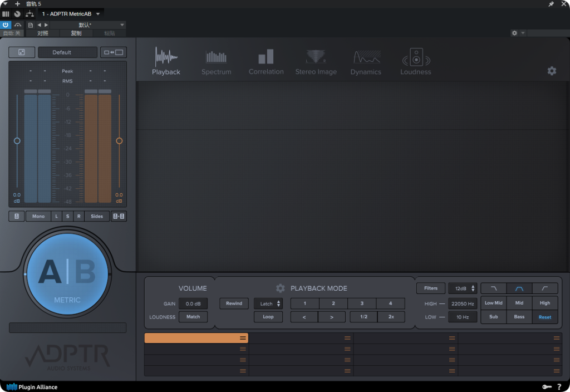This screenshot has width=570, height=392.
Task: Select the low-pass filter shape icon
Action: click(494, 288)
